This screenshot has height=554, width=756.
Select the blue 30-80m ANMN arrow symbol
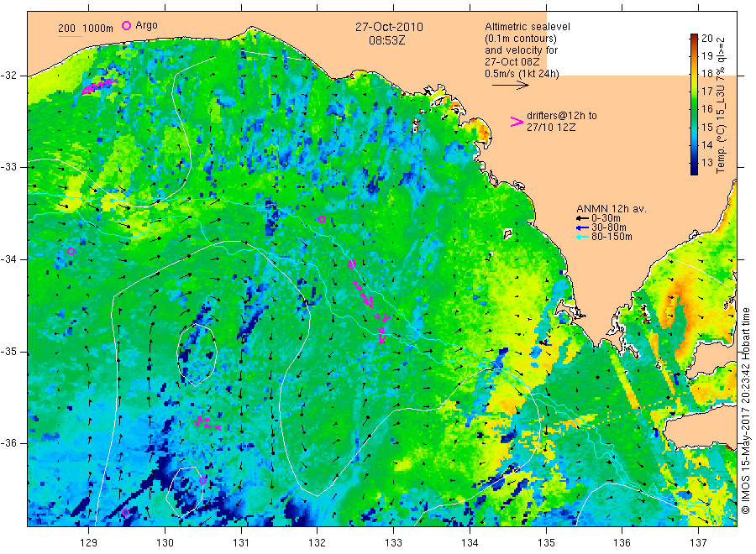(582, 227)
